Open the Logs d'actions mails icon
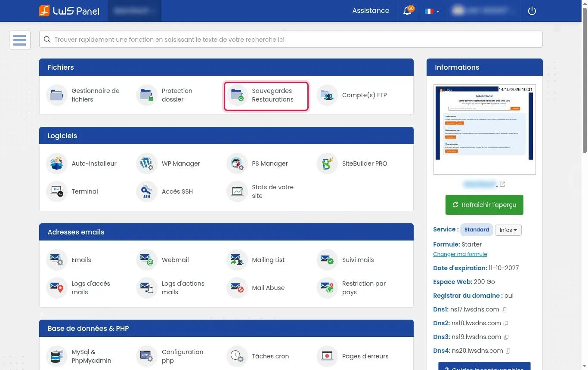 [x=147, y=288]
